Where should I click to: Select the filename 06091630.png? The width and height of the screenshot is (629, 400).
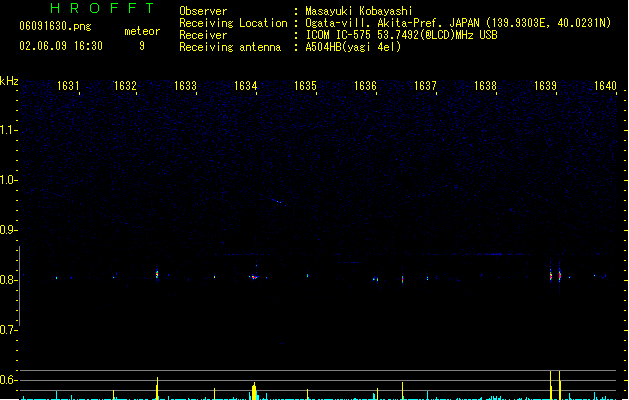55,26
